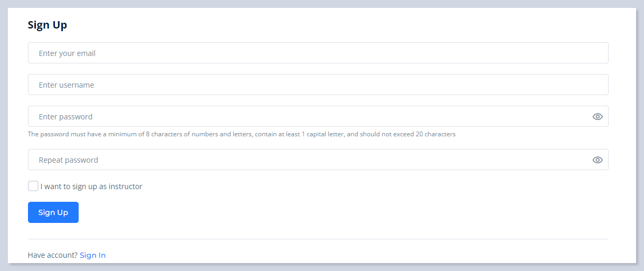This screenshot has height=271, width=644.
Task: Click the password requirements hint text
Action: [241, 134]
